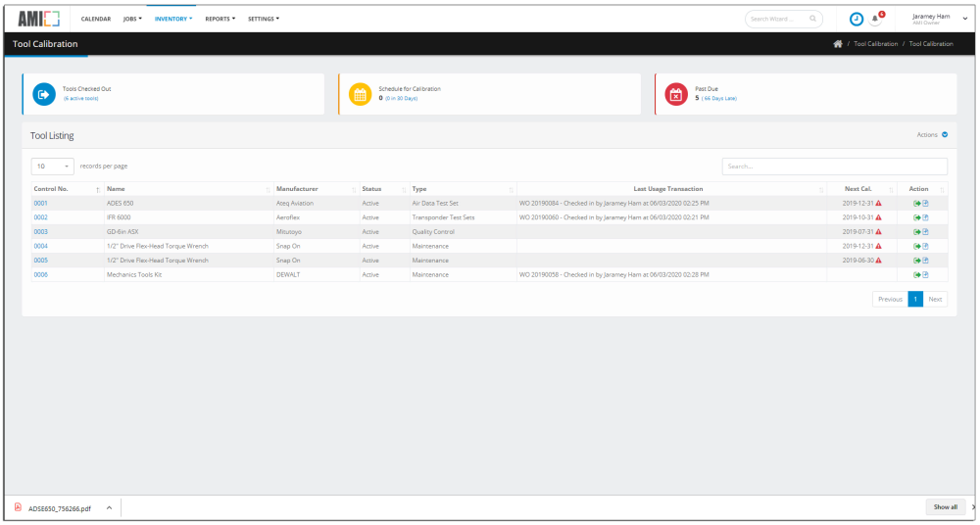Click the GD-6in ASX name cell
Screen dimensions: 980x525
pos(189,232)
